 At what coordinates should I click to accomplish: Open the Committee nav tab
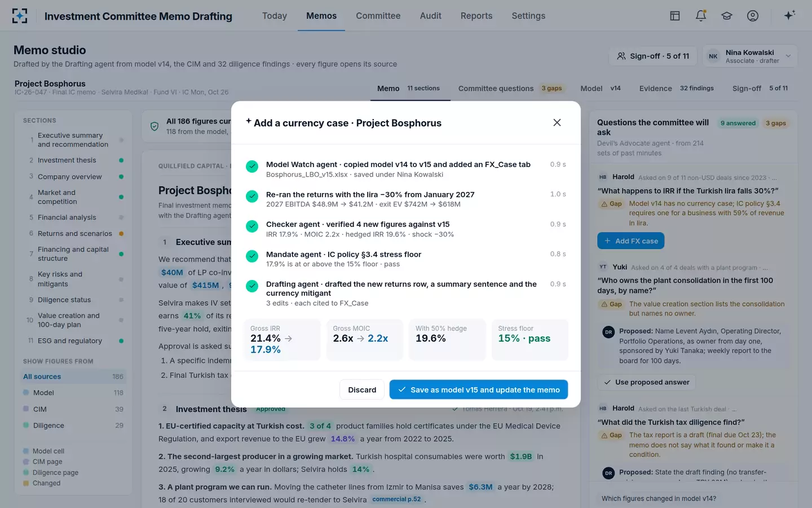pos(378,16)
